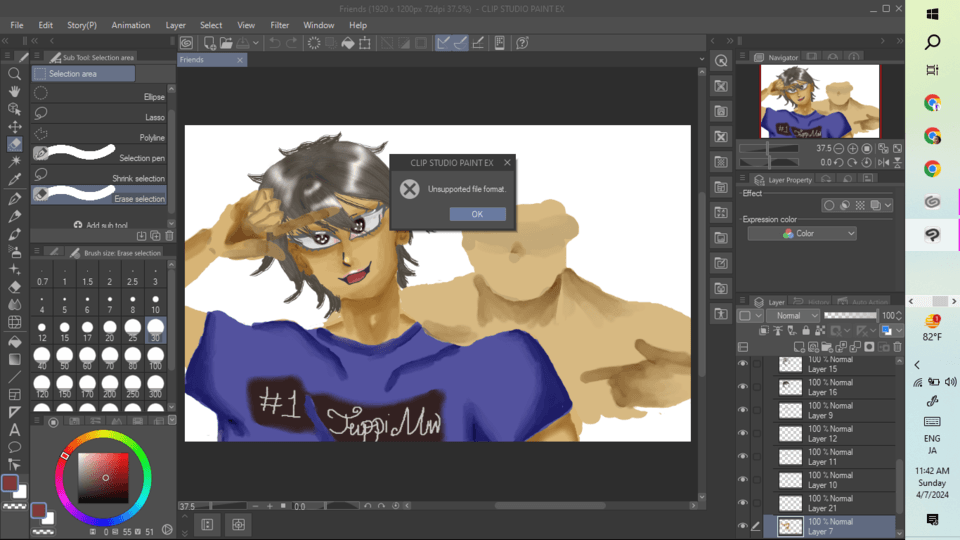960x540 pixels.
Task: Open Clip Studio support help icon
Action: [522, 43]
